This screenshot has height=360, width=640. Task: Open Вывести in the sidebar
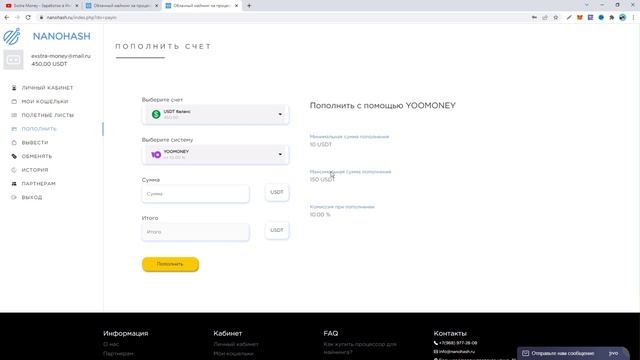coord(35,142)
